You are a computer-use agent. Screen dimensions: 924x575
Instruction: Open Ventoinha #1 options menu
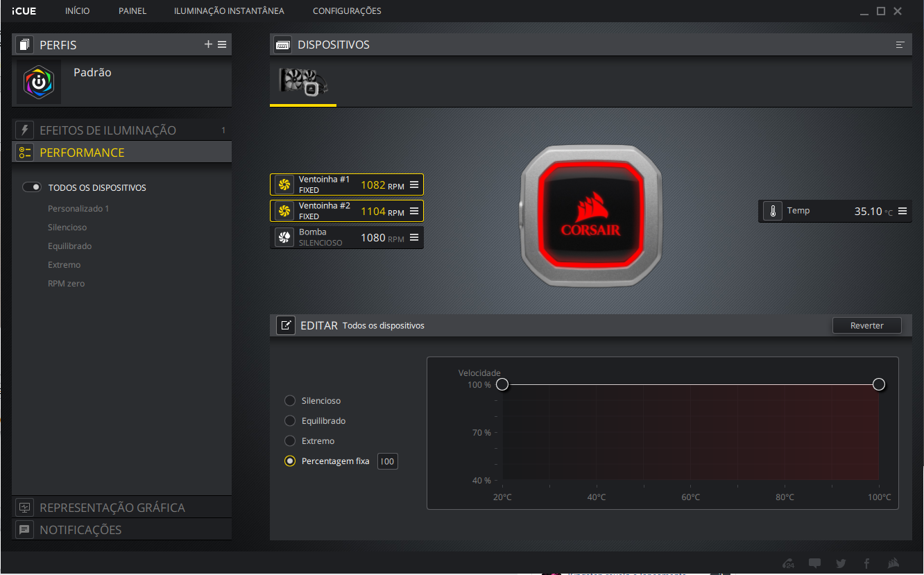tap(414, 184)
